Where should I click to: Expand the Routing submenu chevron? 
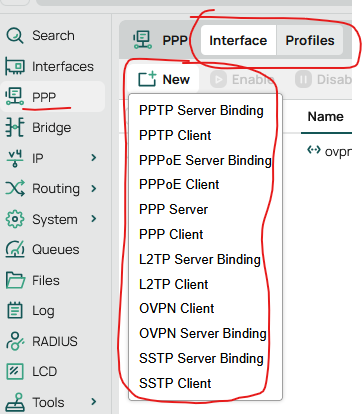pyautogui.click(x=94, y=188)
